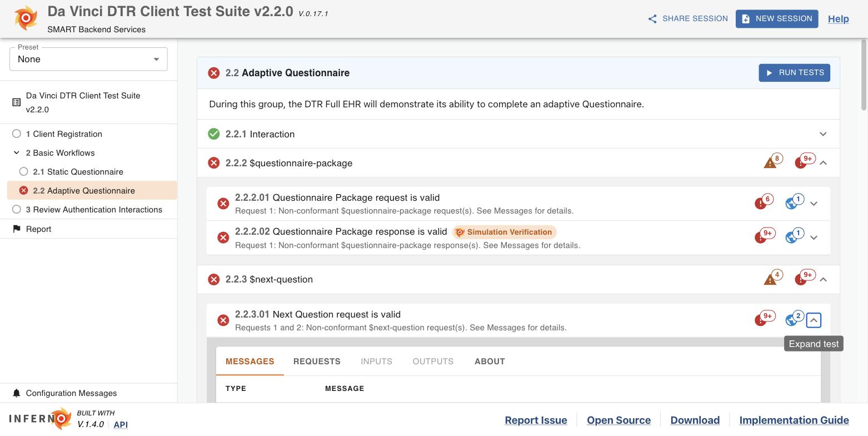Click the red fail icon for 2.2 Adaptive Questionnaire header
Image resolution: width=868 pixels, height=436 pixels.
214,73
